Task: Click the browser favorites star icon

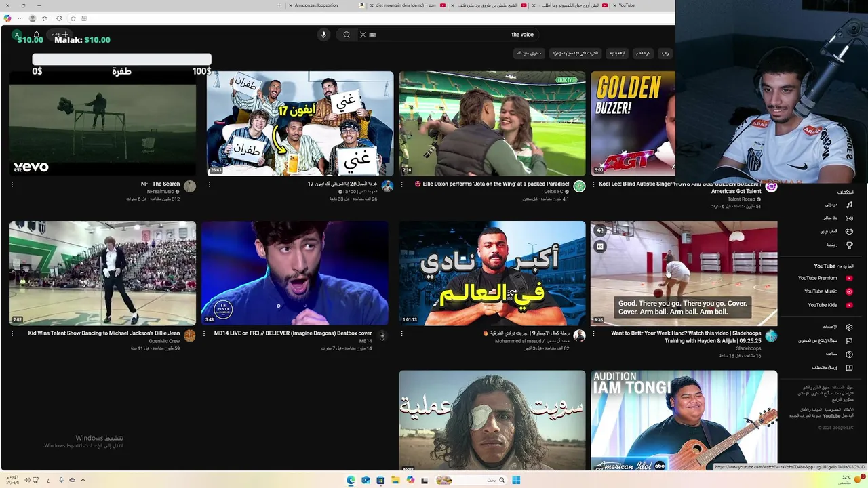Action: (45, 18)
